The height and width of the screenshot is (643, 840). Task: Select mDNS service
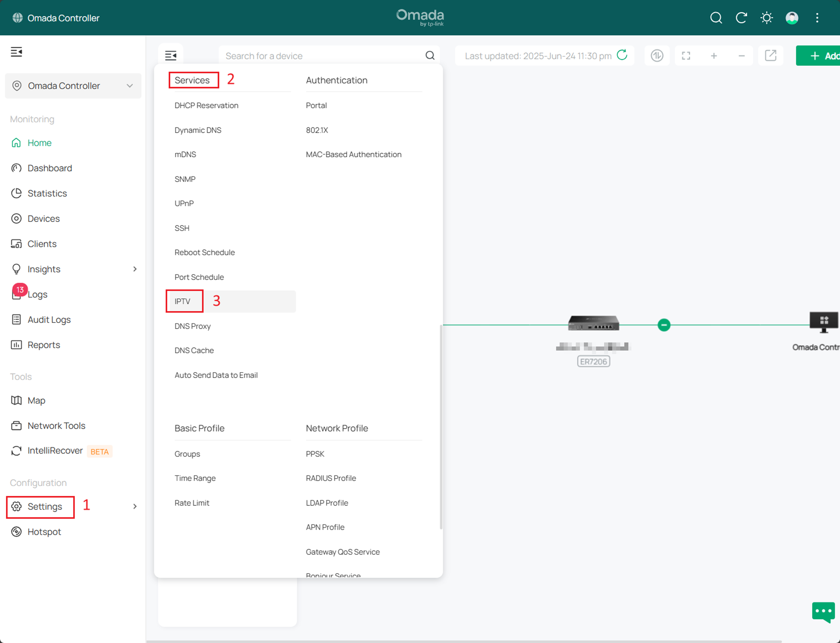point(185,154)
